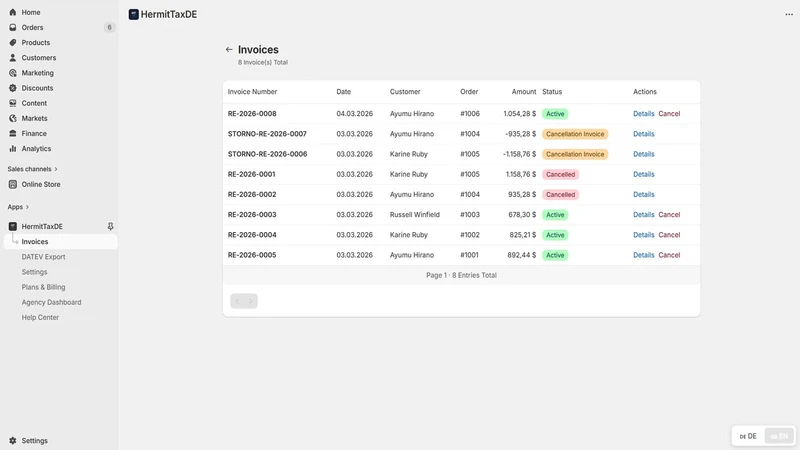Click 'Page 1 · 8 Entries Total' footer text
The image size is (800, 450).
tap(461, 275)
